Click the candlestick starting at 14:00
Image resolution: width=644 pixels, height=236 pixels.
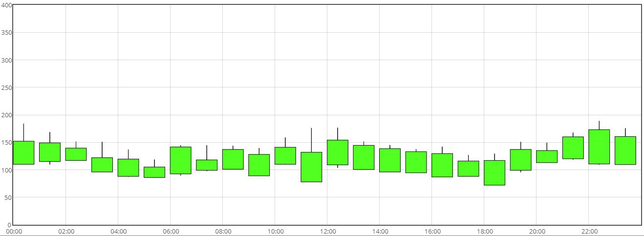click(389, 160)
